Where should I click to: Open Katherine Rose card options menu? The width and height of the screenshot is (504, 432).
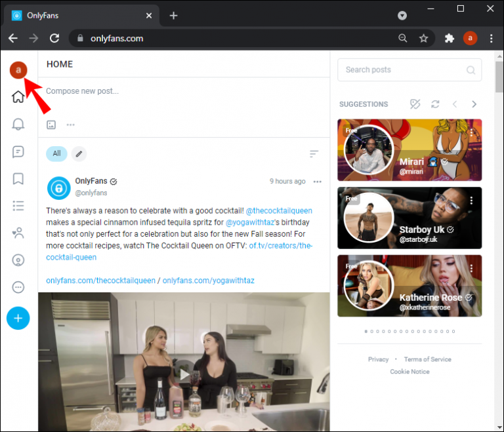[x=471, y=268]
